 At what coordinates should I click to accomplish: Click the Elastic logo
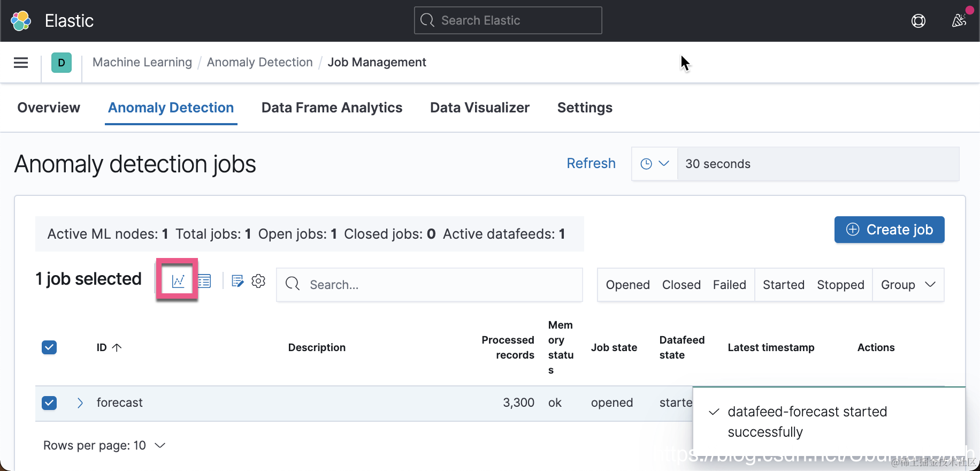coord(21,21)
